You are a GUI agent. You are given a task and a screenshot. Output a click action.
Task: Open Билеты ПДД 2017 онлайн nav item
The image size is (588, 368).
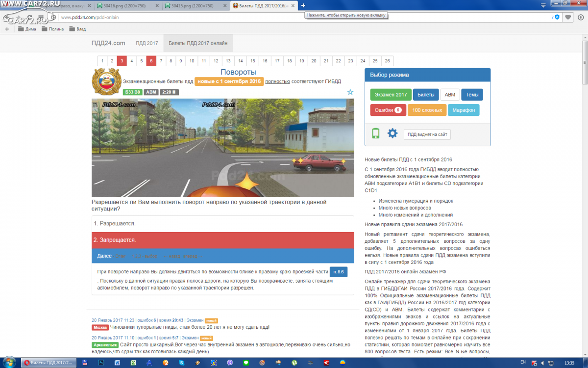(x=198, y=43)
